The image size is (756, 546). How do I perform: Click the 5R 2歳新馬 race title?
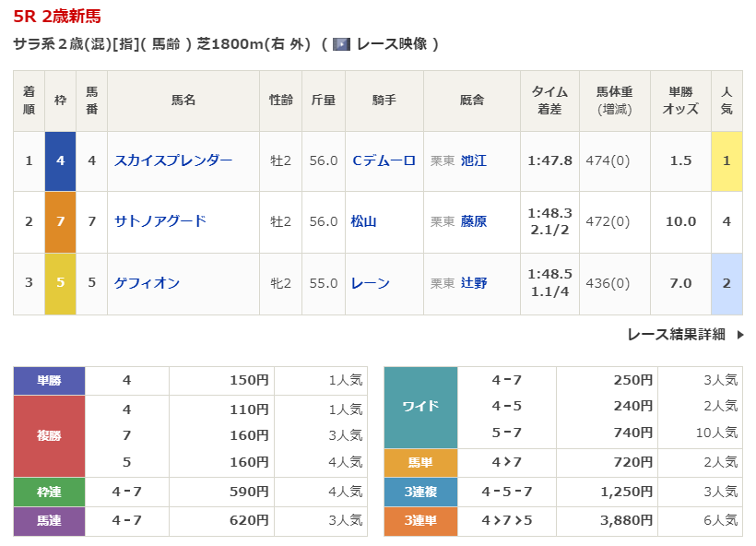pos(57,16)
